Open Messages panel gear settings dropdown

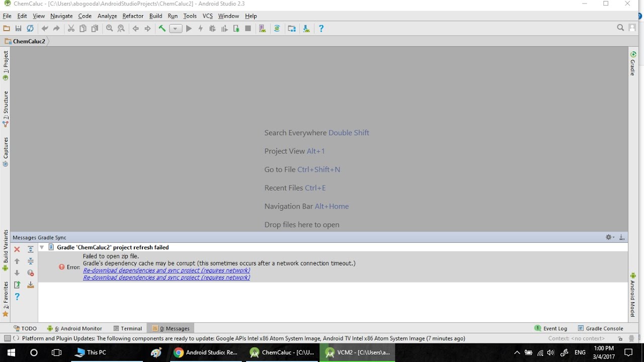pos(610,237)
